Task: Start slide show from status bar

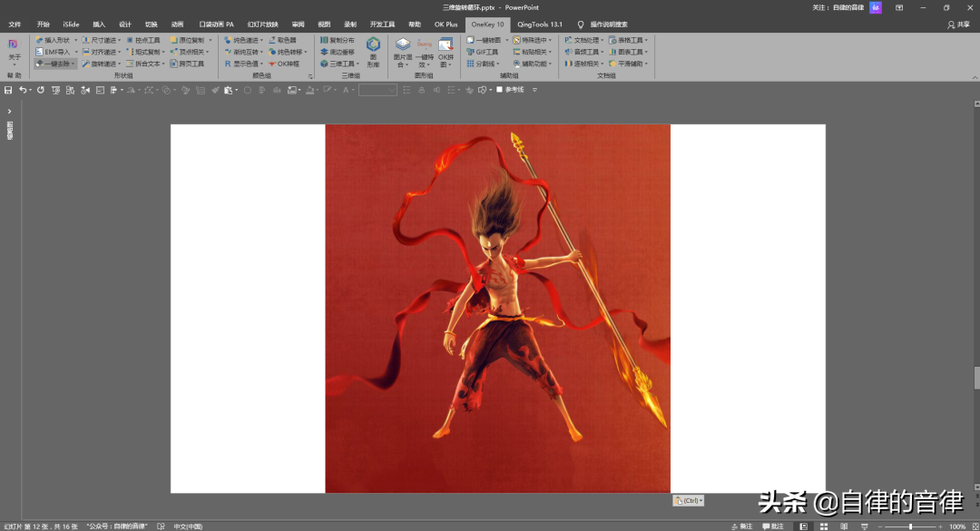Action: click(x=865, y=526)
